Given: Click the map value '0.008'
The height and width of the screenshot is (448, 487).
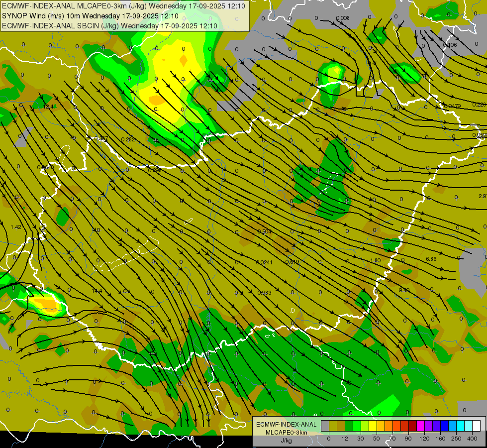Looking at the screenshot, I should pos(343,18).
